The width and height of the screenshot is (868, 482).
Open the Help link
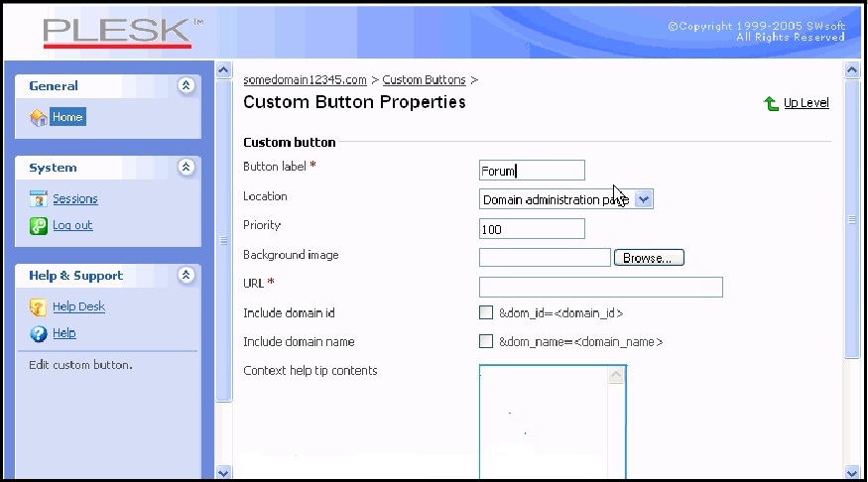(64, 333)
